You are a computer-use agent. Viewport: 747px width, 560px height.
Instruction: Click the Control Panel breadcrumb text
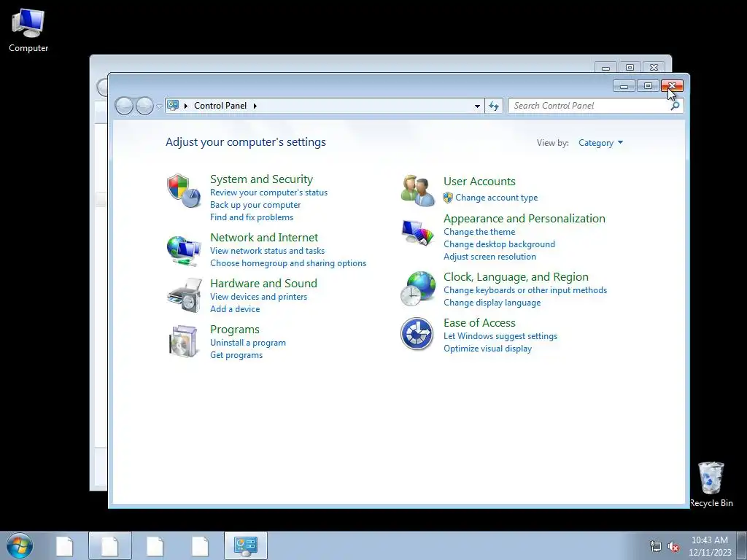point(220,106)
